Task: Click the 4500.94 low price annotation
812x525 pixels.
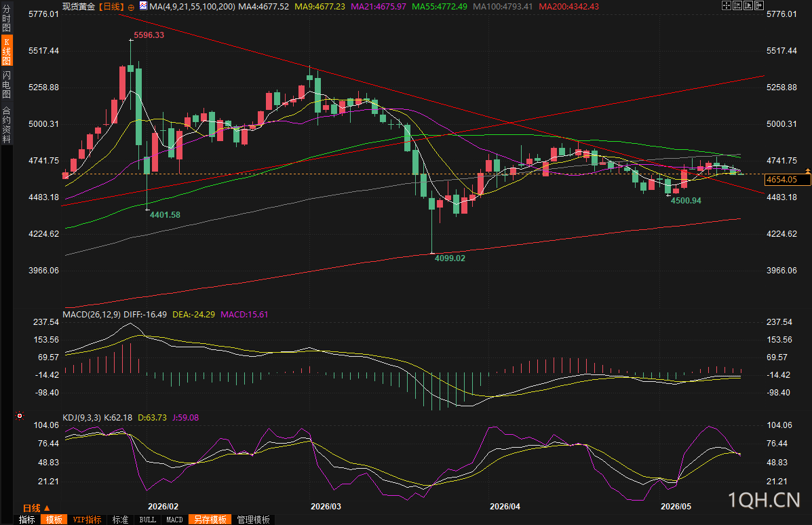Action: tap(686, 200)
